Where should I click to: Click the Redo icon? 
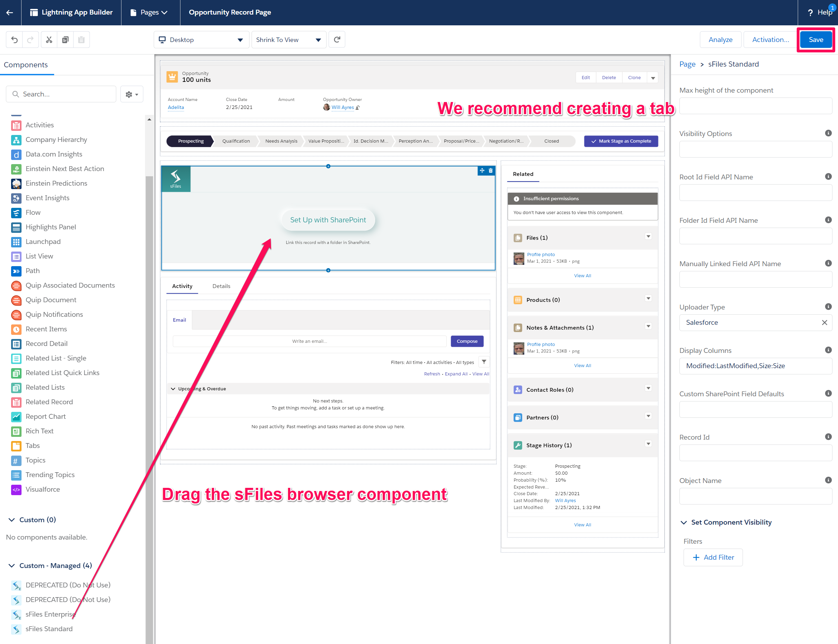click(x=30, y=40)
